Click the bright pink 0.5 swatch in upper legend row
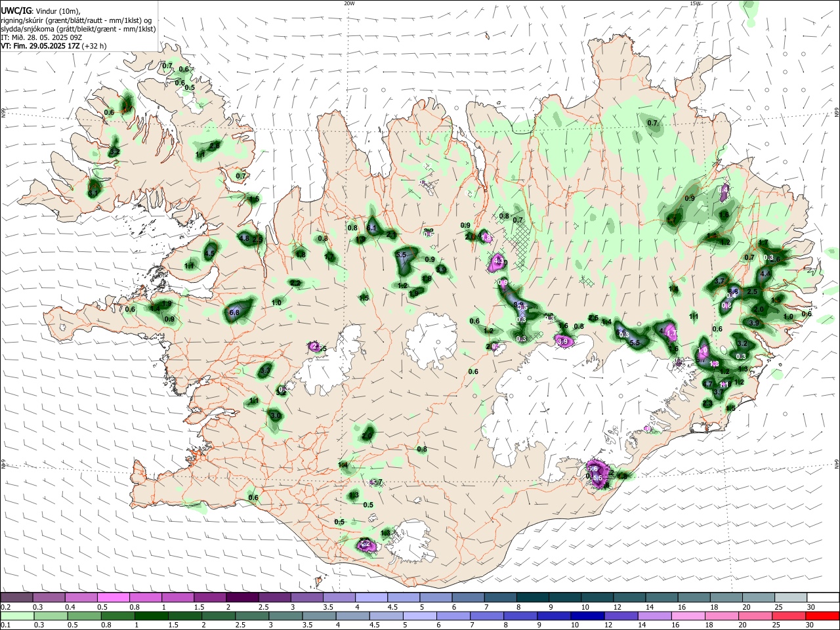Viewport: 840px width, 630px height. click(114, 597)
